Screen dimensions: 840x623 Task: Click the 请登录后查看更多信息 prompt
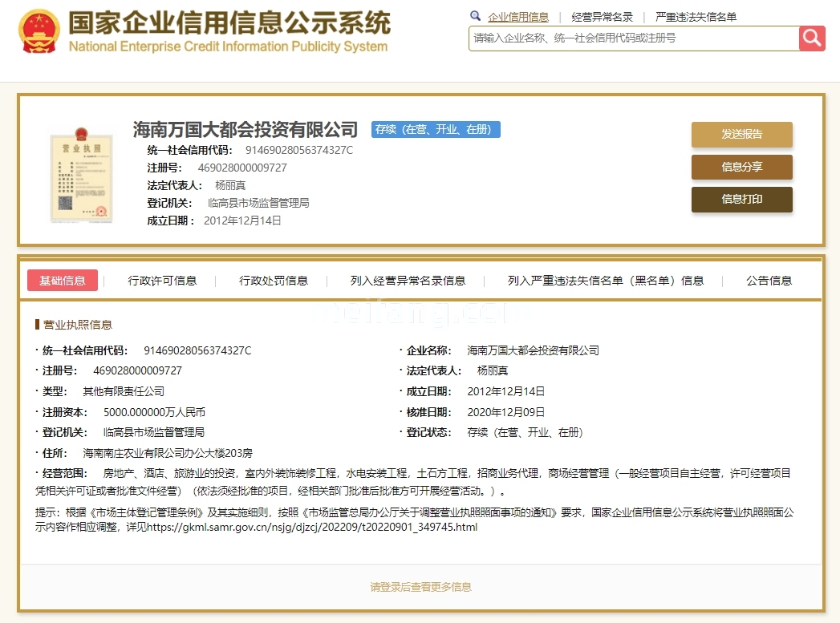[x=420, y=586]
